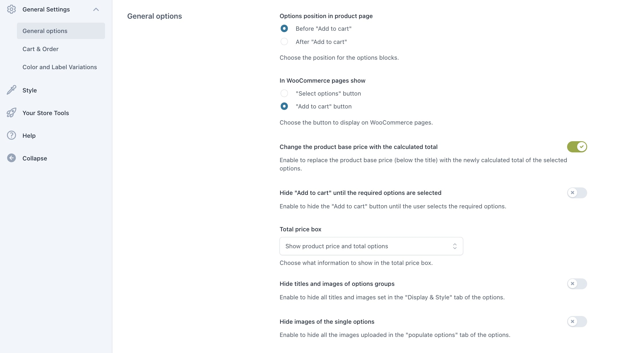The height and width of the screenshot is (353, 644).
Task: Click the General Settings gear icon
Action: click(11, 9)
